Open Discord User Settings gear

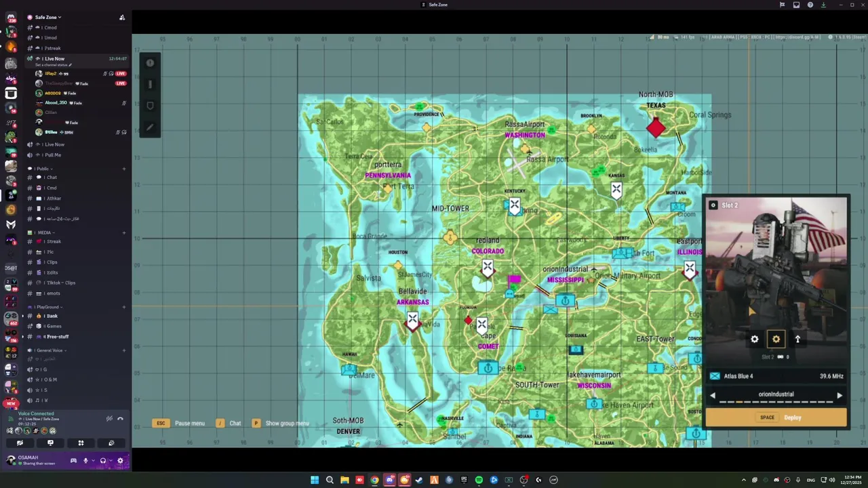tap(120, 460)
